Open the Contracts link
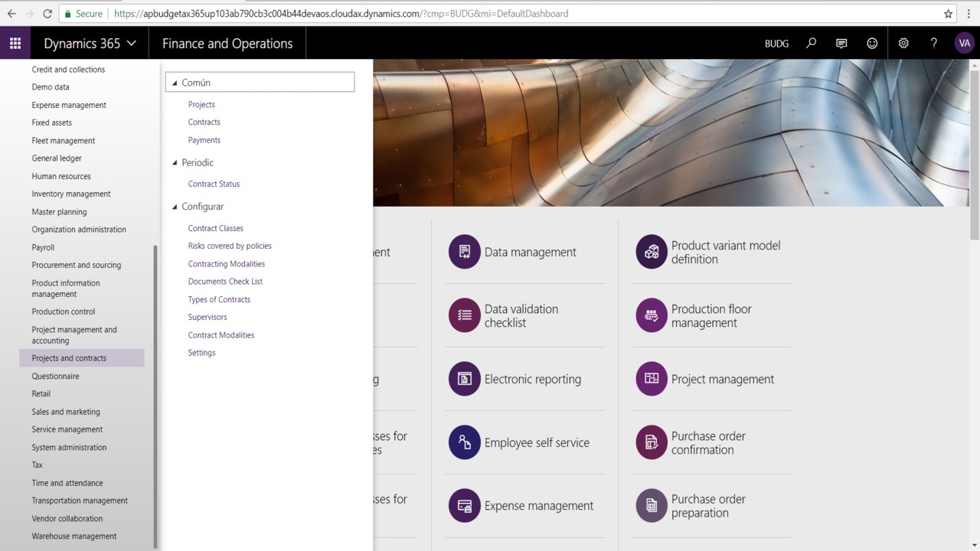This screenshot has height=551, width=980. (204, 122)
